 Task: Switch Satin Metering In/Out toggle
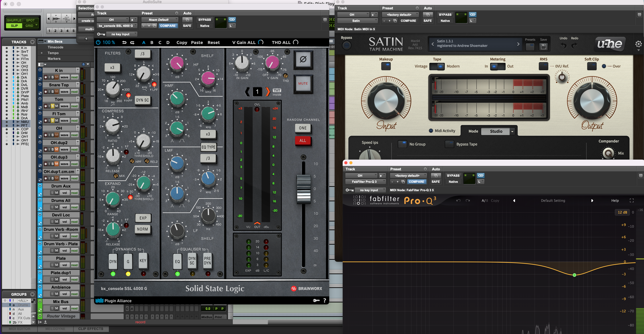click(x=498, y=66)
